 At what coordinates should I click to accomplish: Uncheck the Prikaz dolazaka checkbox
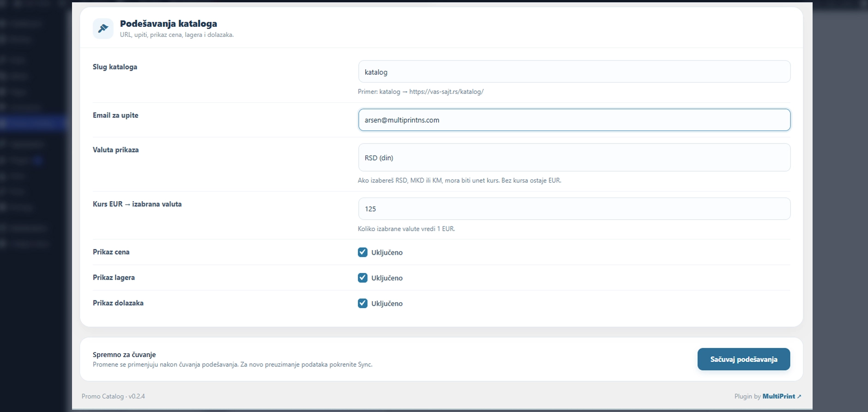tap(362, 303)
